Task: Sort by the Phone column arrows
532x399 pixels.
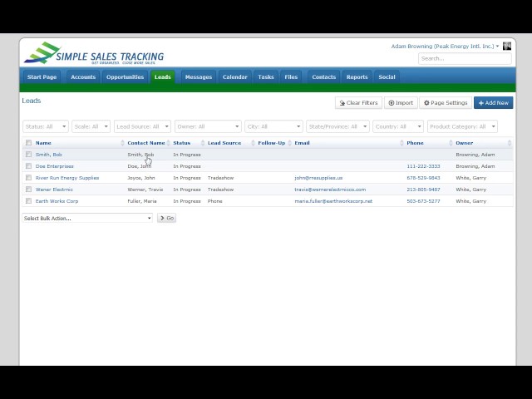Action: coord(451,143)
